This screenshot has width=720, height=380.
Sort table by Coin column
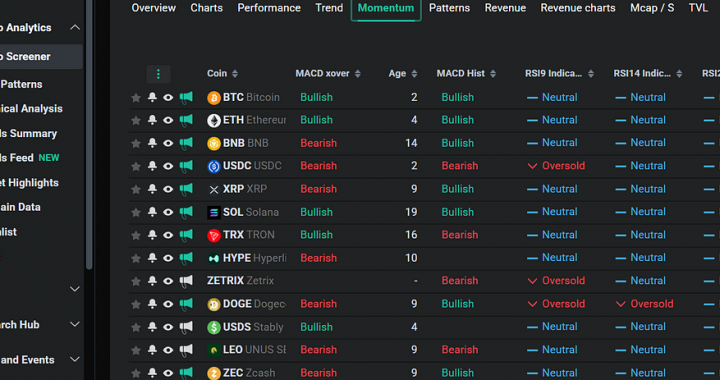click(235, 74)
